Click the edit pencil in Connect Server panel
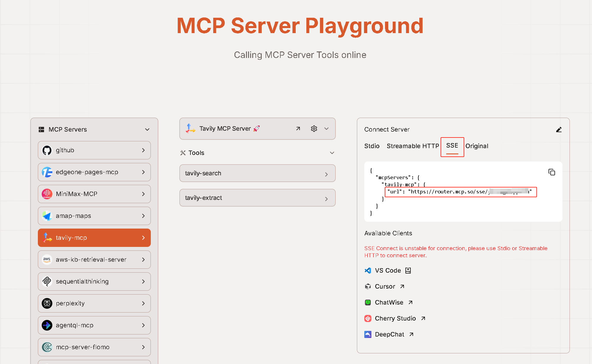 [x=559, y=130]
